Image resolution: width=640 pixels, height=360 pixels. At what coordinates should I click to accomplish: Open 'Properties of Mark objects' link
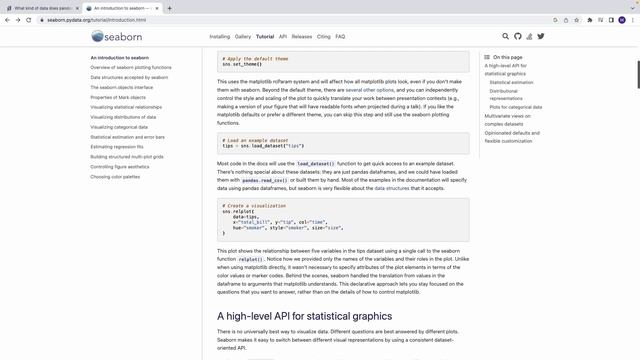click(118, 98)
